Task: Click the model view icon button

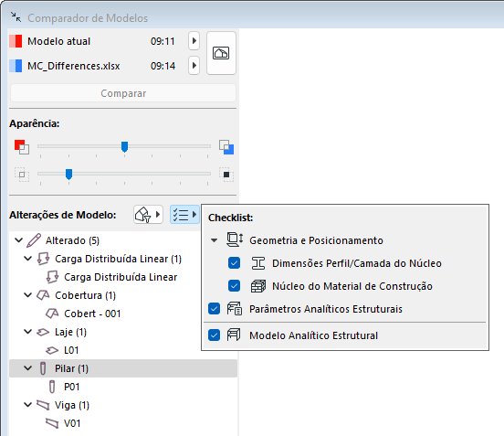Action: click(221, 53)
